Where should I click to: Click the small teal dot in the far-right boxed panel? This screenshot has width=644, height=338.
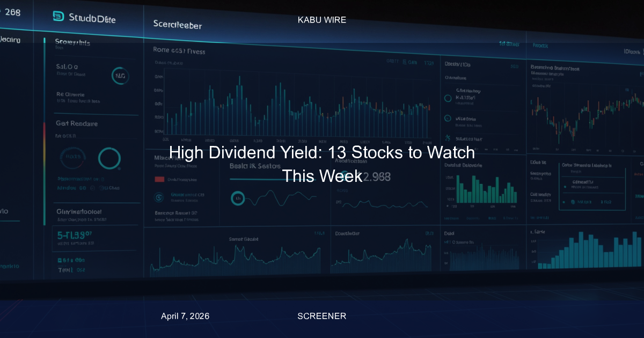pyautogui.click(x=573, y=202)
